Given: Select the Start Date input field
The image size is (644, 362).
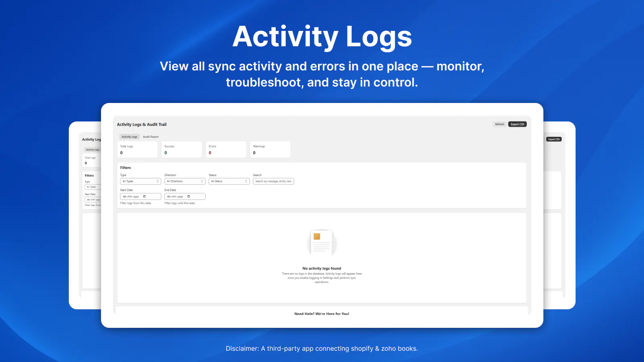Looking at the screenshot, I should click(140, 197).
